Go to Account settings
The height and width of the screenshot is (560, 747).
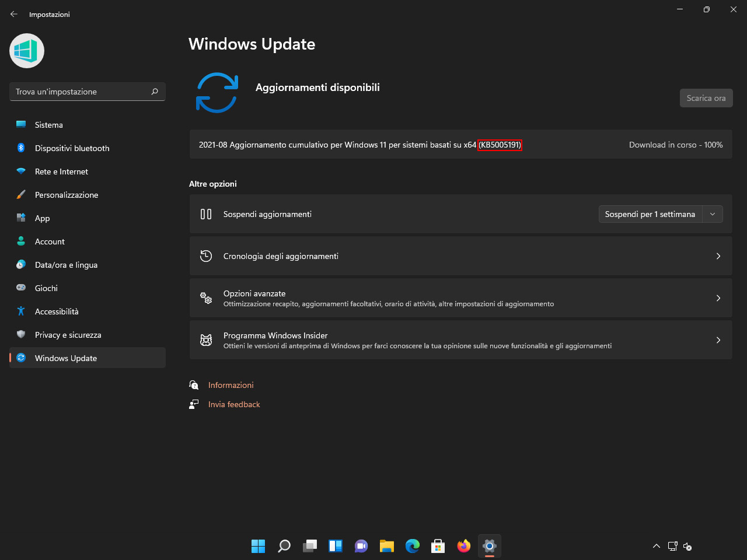(x=88, y=242)
